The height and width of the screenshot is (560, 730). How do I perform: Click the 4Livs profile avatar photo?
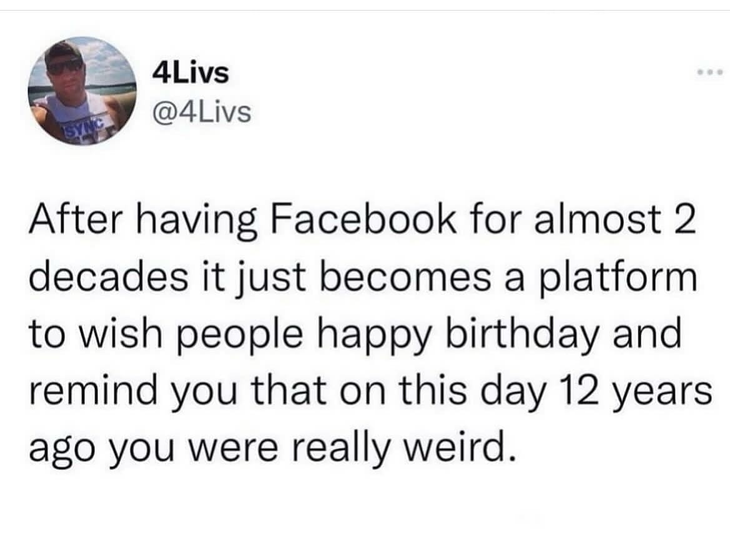coord(83,91)
